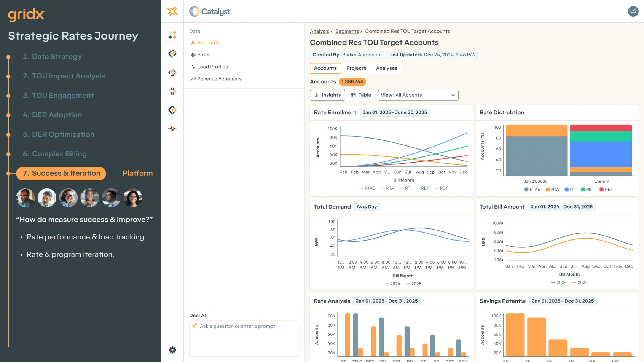
Task: Click RET swatch in Rate Distribution legend
Action: click(583, 189)
